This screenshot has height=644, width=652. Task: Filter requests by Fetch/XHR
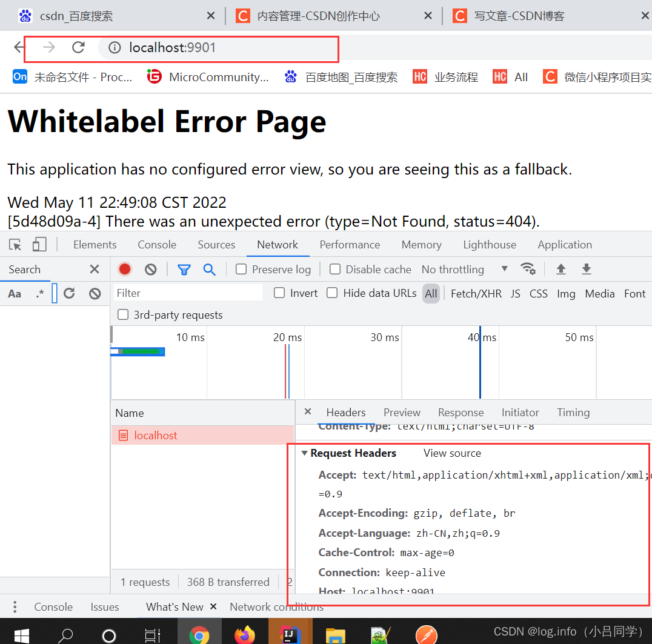click(x=476, y=293)
